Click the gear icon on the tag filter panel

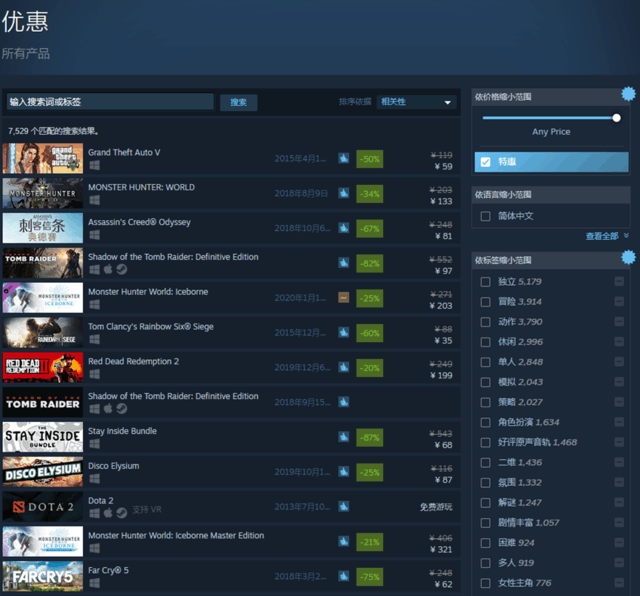click(x=628, y=257)
